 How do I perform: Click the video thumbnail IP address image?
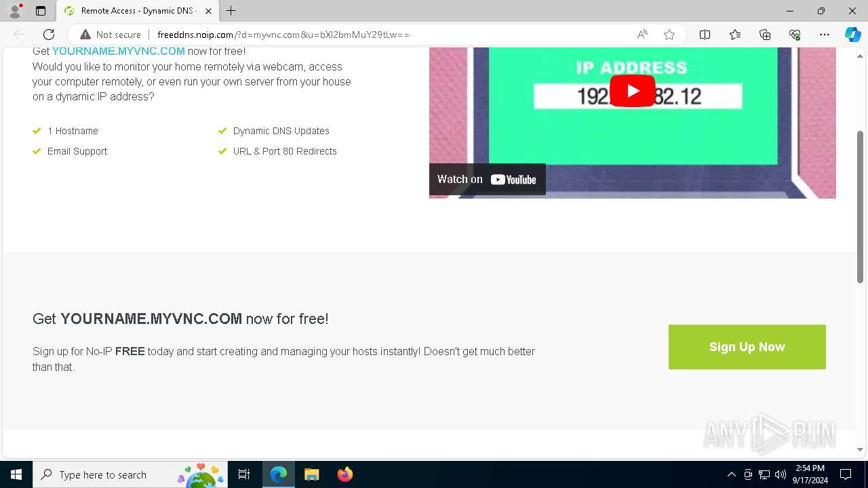click(x=633, y=123)
